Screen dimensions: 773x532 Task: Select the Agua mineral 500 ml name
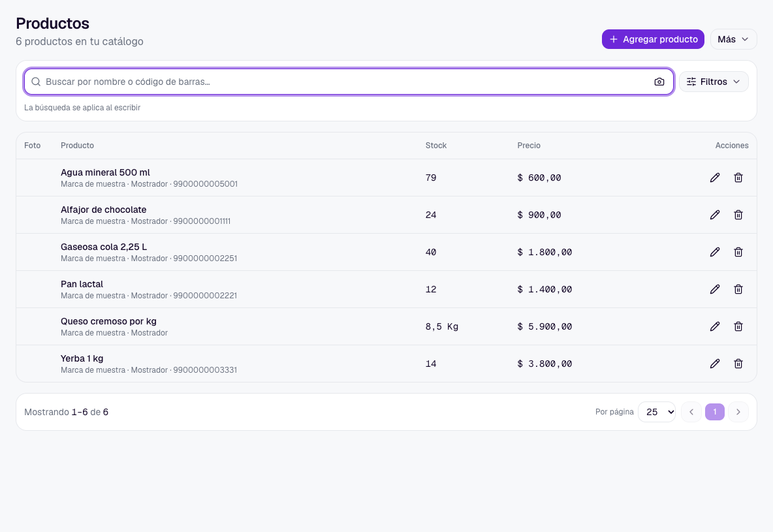pyautogui.click(x=105, y=172)
